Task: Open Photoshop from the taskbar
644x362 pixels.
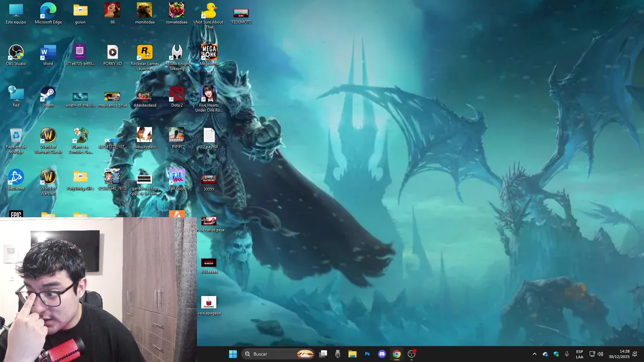Action: 367,354
